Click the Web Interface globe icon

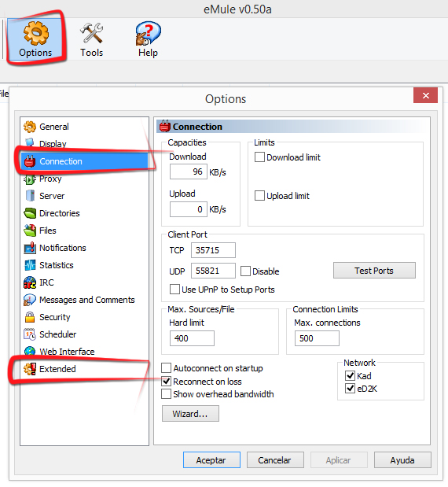pyautogui.click(x=30, y=351)
